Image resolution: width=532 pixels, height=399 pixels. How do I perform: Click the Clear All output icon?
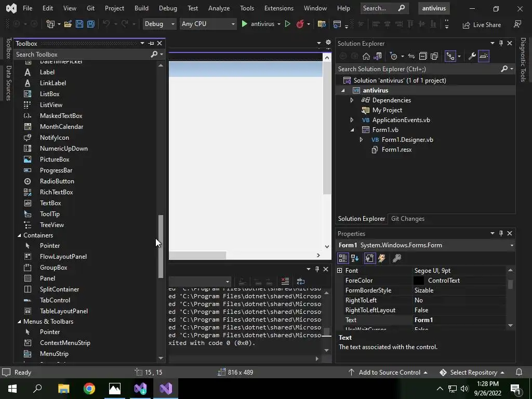[285, 281]
